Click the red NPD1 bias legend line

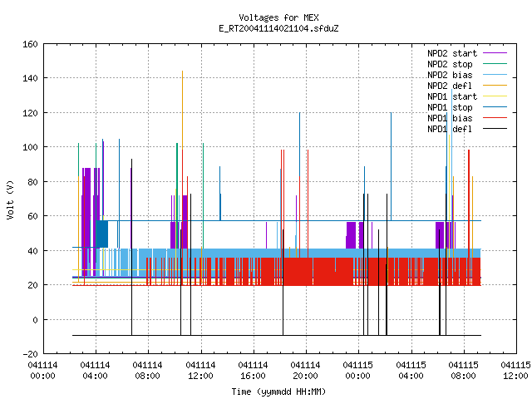(x=495, y=118)
